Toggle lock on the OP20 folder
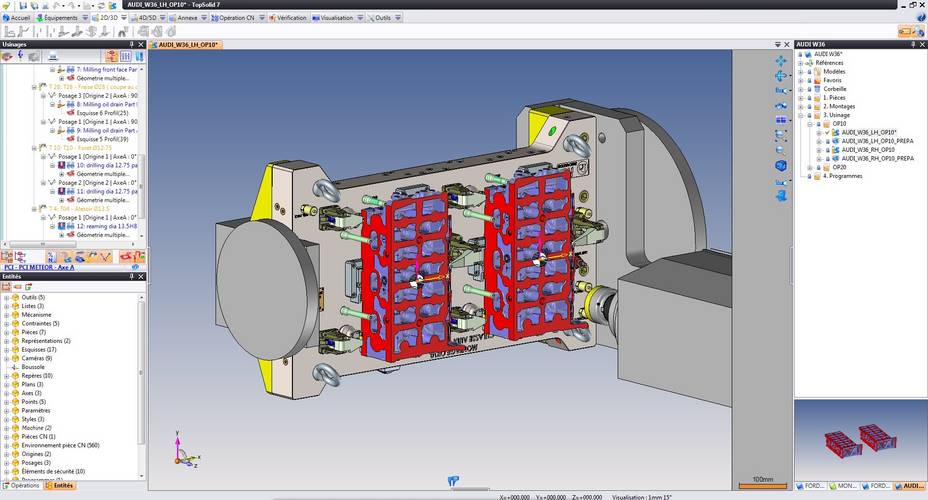Viewport: 928px width, 500px height. [x=819, y=167]
